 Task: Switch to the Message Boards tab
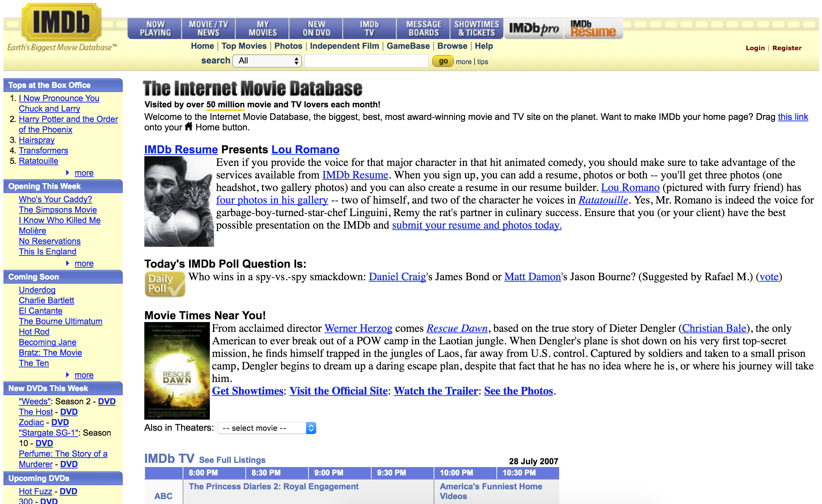pyautogui.click(x=424, y=29)
